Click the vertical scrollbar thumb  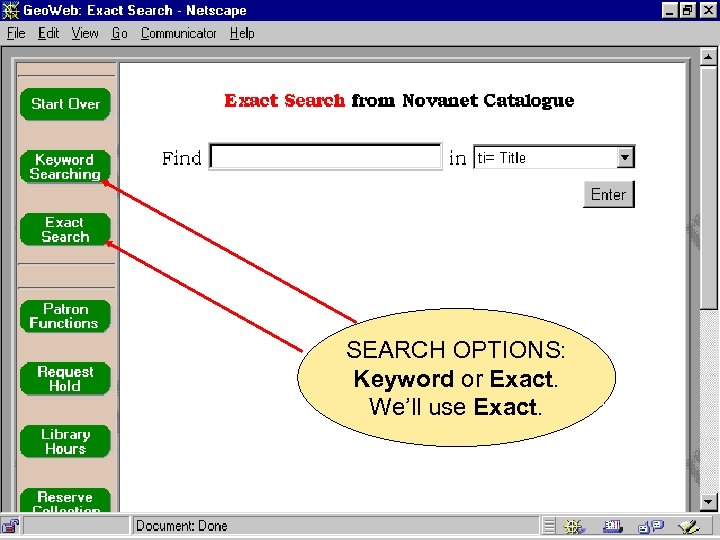tap(709, 188)
